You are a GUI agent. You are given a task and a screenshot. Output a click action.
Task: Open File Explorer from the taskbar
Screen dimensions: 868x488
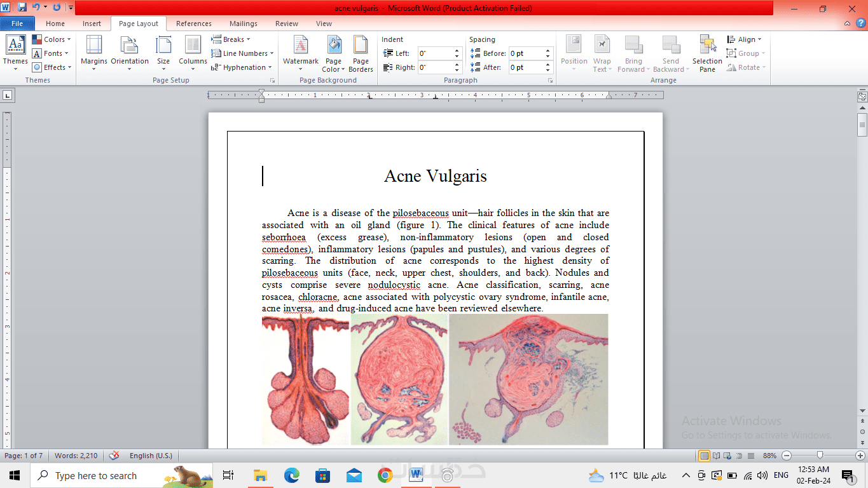coord(260,475)
